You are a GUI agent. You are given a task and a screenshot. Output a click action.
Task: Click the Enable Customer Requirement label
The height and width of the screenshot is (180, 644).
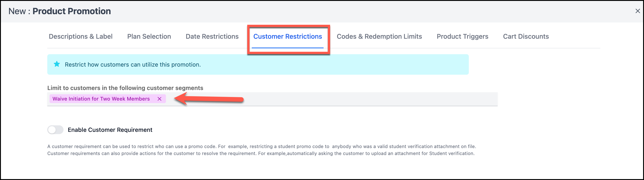point(110,130)
